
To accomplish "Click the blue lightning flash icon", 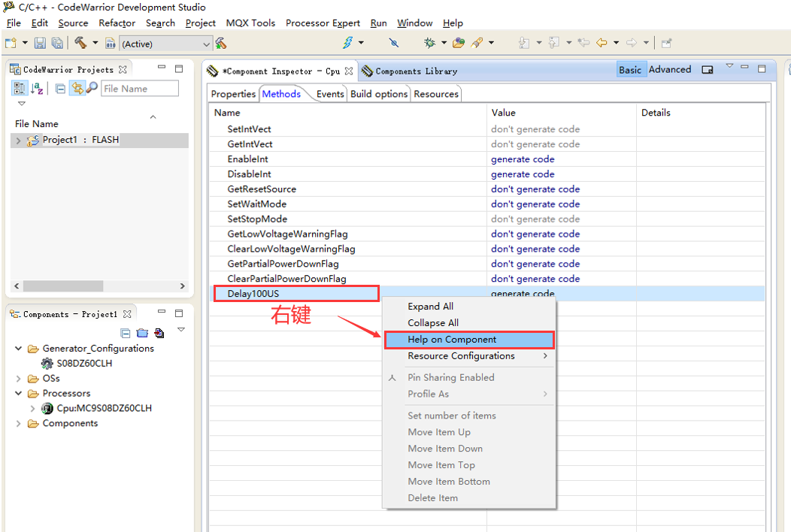I will 348,43.
